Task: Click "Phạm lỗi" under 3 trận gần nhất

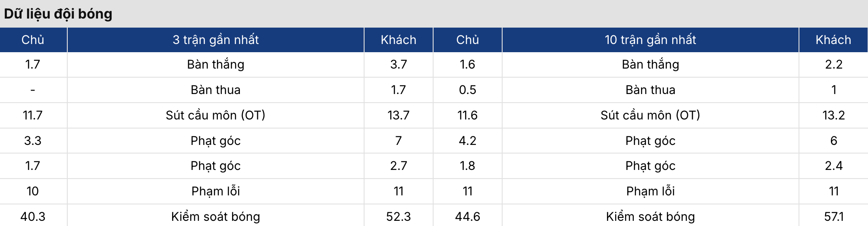Action: coord(216,191)
